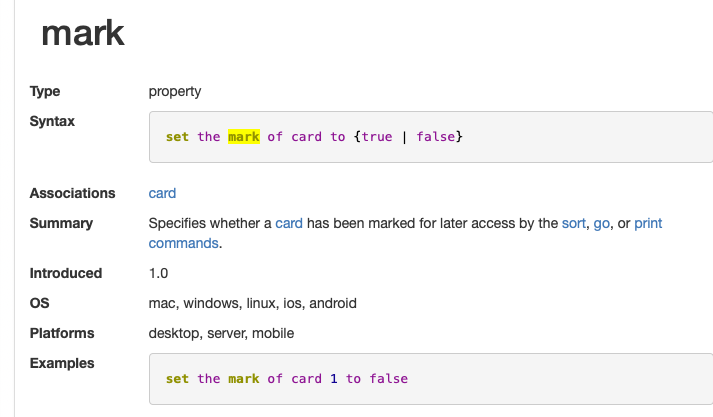This screenshot has width=713, height=417.
Task: Click the mark page title heading
Action: (82, 34)
